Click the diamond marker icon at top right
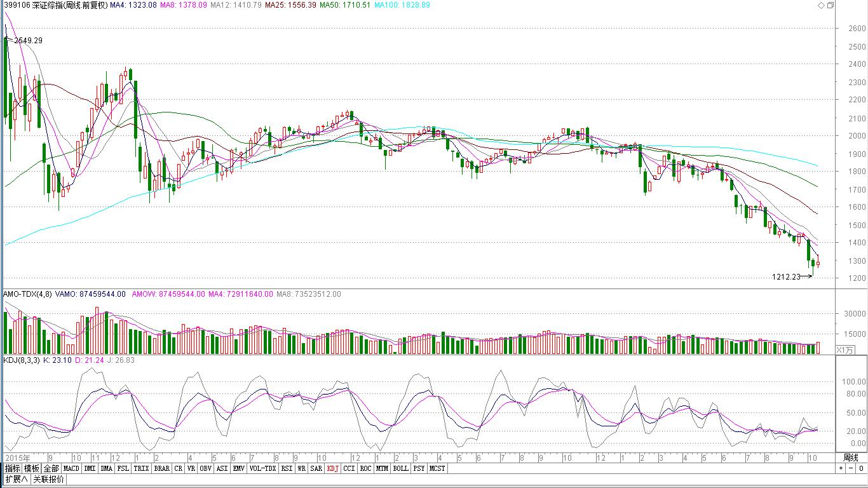 [820, 5]
